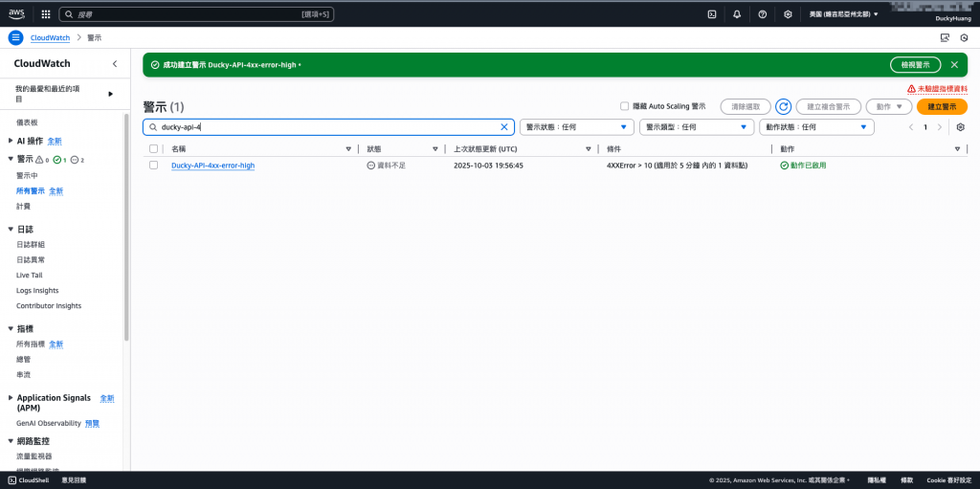Open Cookie 喜好設定 in the footer

tap(948, 480)
